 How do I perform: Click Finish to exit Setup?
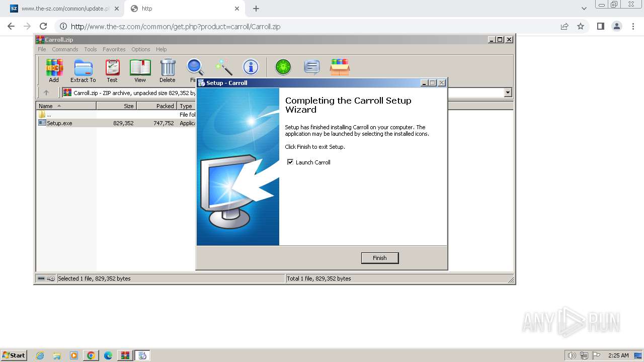tap(380, 258)
